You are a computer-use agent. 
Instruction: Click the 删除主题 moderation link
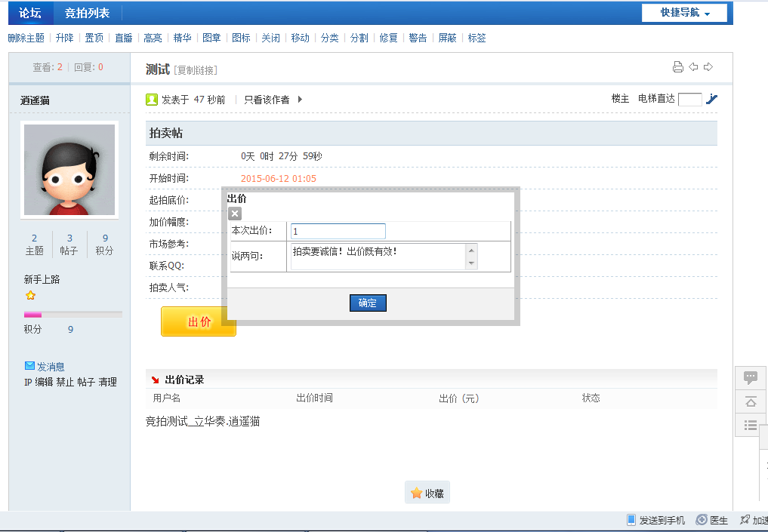[x=26, y=38]
